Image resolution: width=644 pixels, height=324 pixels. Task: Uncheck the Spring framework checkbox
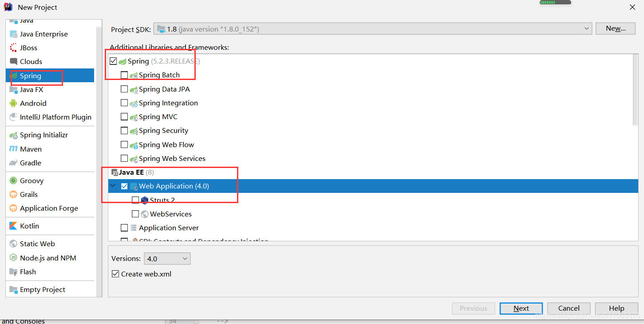pyautogui.click(x=113, y=61)
